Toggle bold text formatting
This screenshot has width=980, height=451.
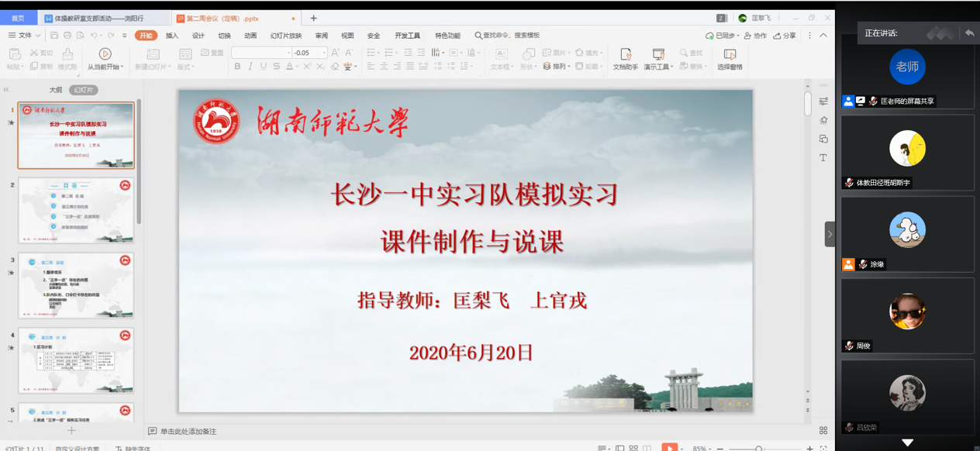pos(237,67)
